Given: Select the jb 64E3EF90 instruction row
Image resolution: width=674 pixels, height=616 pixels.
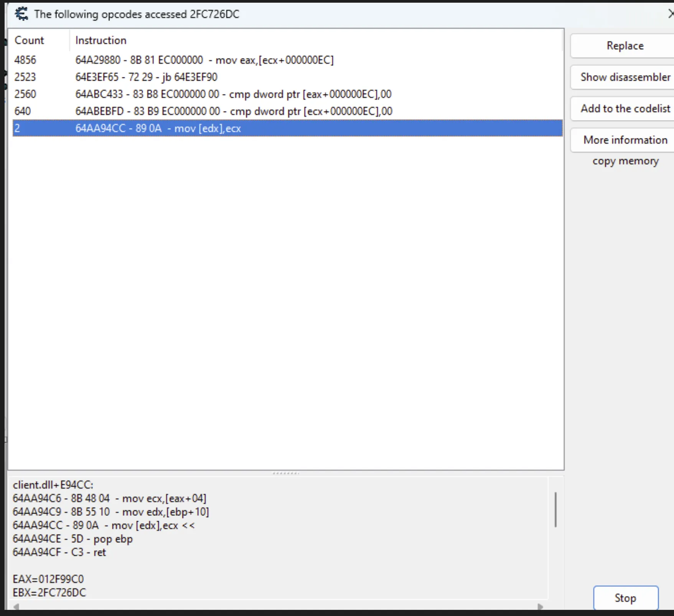Looking at the screenshot, I should (x=146, y=77).
